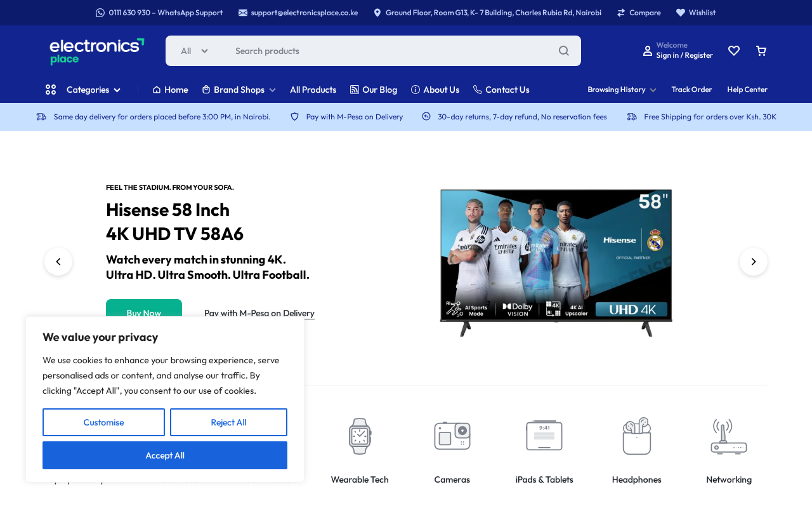Click the 30-day returns notice text
812x508 pixels.
point(522,117)
